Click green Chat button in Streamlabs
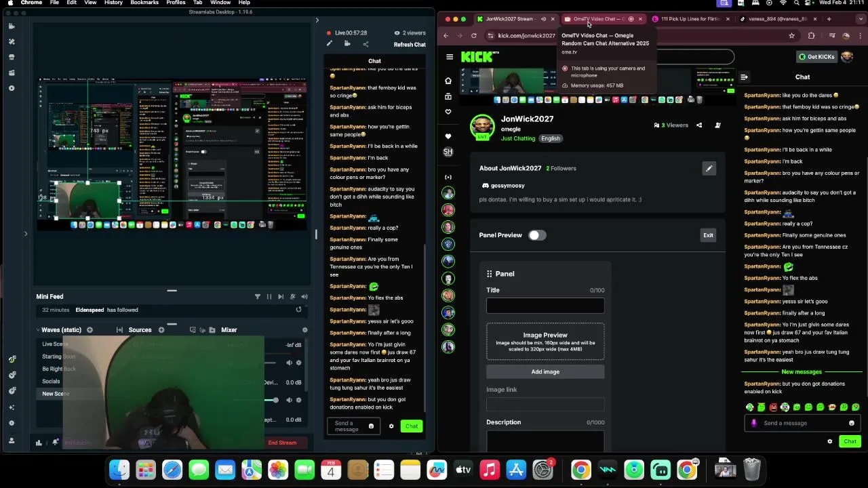The height and width of the screenshot is (488, 868). (x=412, y=426)
